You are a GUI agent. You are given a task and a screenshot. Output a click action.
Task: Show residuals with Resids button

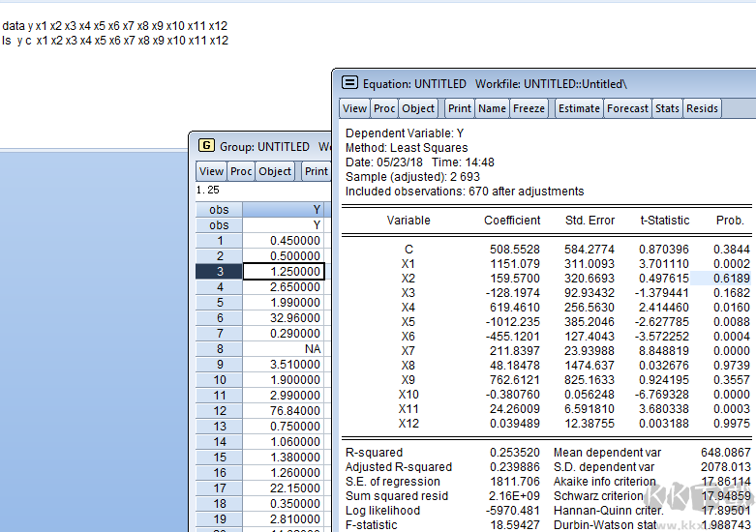(702, 108)
